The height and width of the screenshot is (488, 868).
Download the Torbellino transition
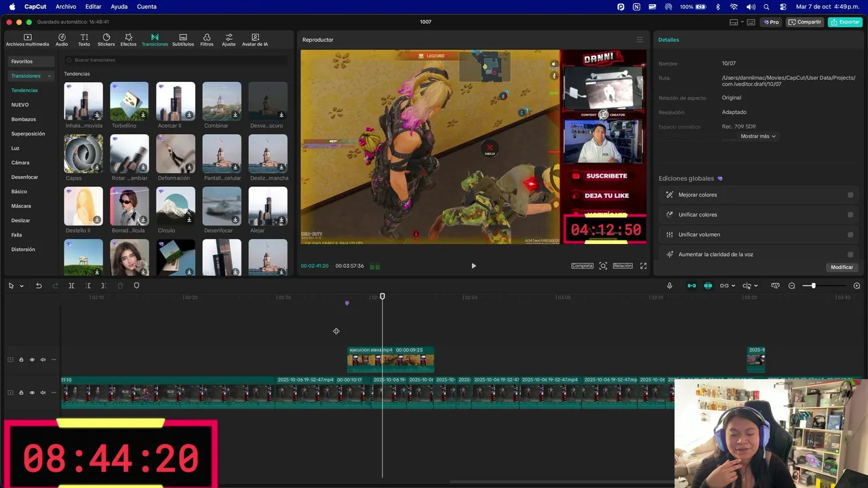[x=143, y=115]
